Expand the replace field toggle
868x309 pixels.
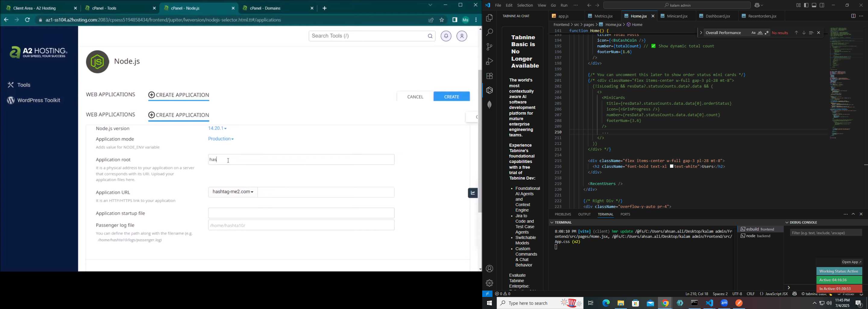701,33
